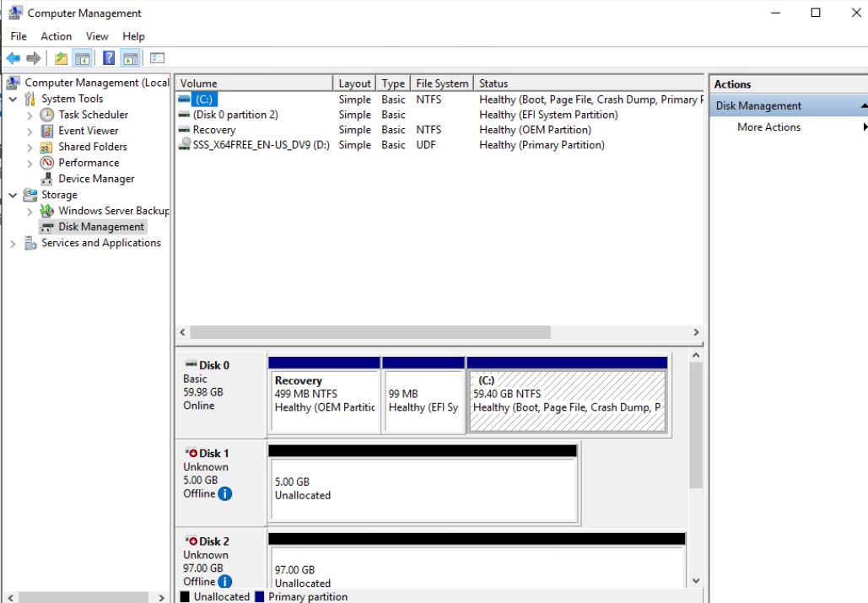Select Device Manager in the sidebar
868x603 pixels.
[95, 178]
